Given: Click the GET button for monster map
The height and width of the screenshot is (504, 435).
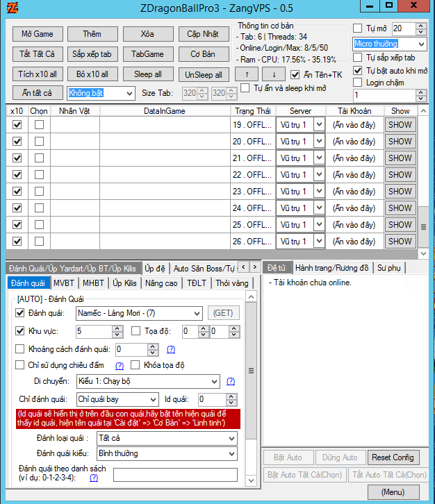Looking at the screenshot, I should coord(224,313).
